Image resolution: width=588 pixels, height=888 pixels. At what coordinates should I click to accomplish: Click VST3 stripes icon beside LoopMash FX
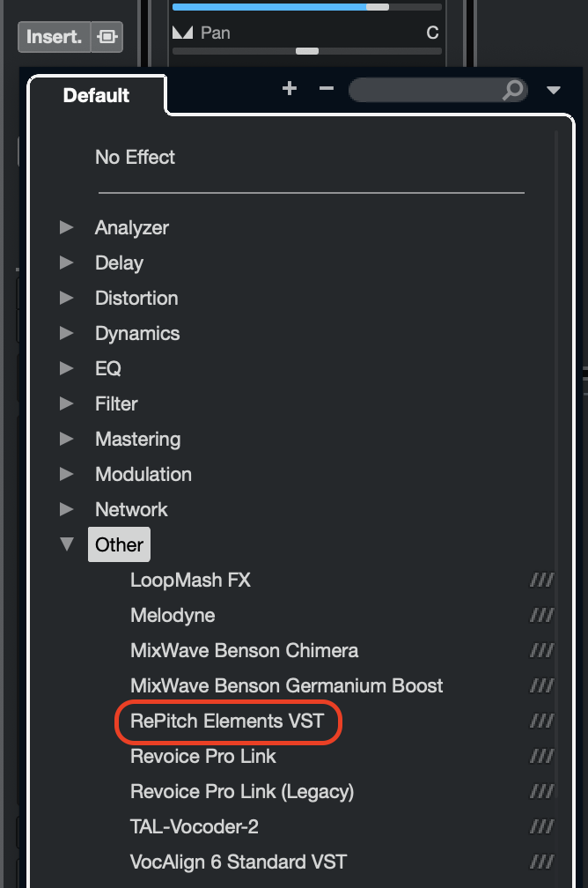pyautogui.click(x=541, y=581)
